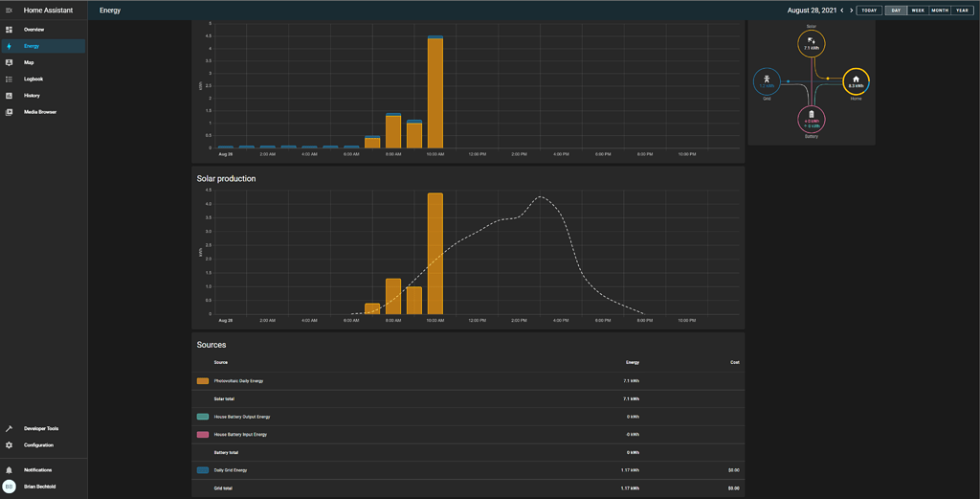980x499 pixels.
Task: Go to previous day with left chevron
Action: tap(841, 11)
